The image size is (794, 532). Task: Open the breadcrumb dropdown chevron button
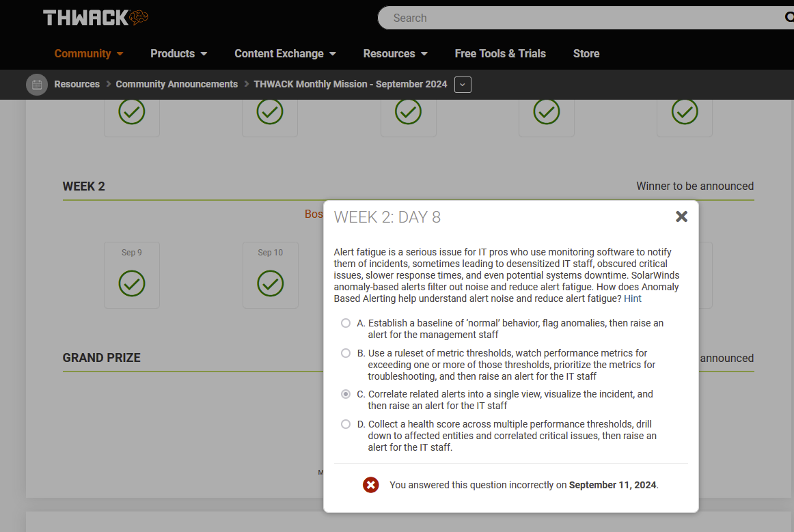pyautogui.click(x=463, y=85)
